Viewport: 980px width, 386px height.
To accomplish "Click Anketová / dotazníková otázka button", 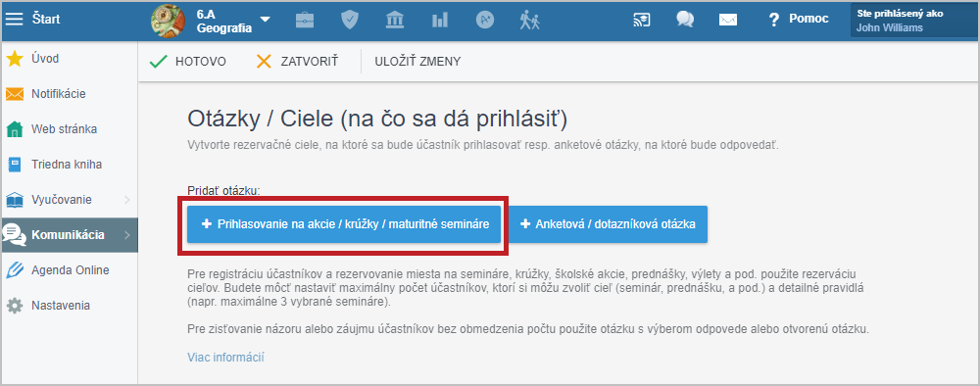I will (x=609, y=224).
